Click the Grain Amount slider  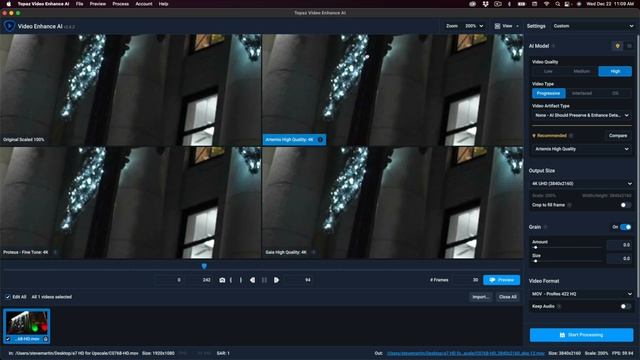(x=568, y=247)
